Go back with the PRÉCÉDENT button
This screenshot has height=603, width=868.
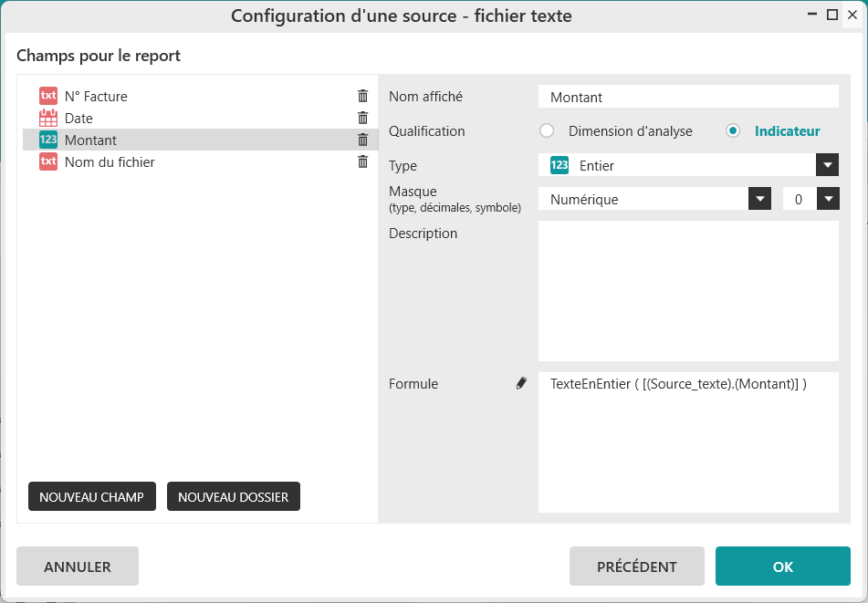(x=636, y=567)
